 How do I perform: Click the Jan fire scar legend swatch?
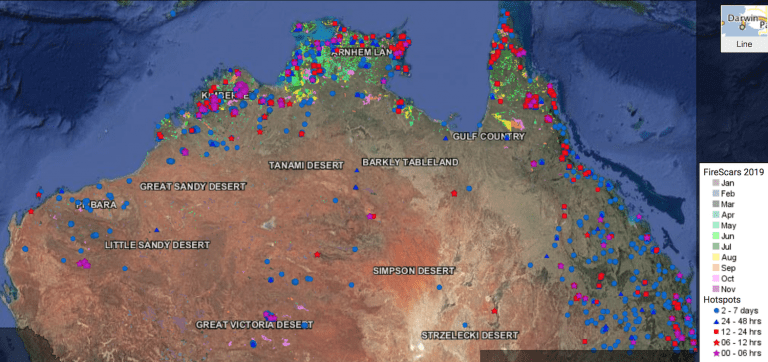point(716,183)
